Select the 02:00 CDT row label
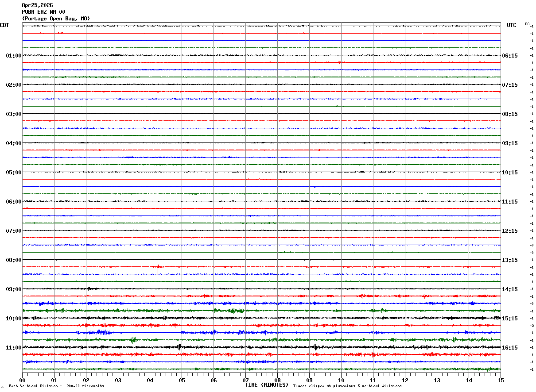 click(14, 85)
